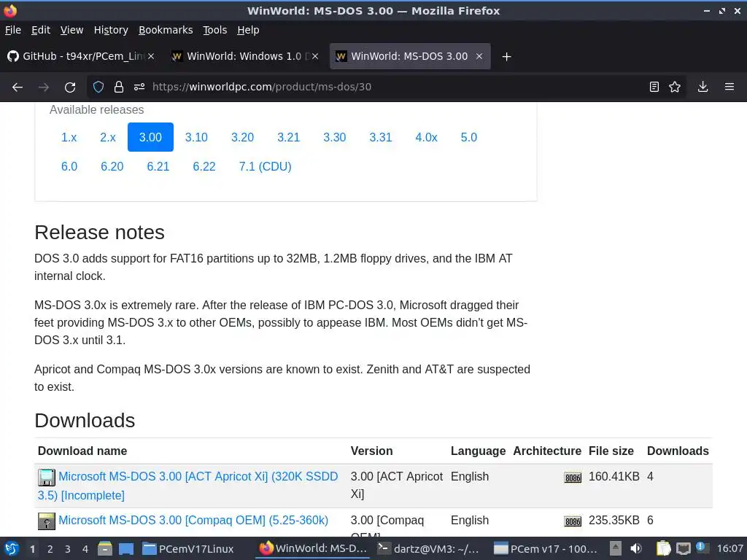Close the WinWorld MS-DOS 3.00 tab

point(479,56)
